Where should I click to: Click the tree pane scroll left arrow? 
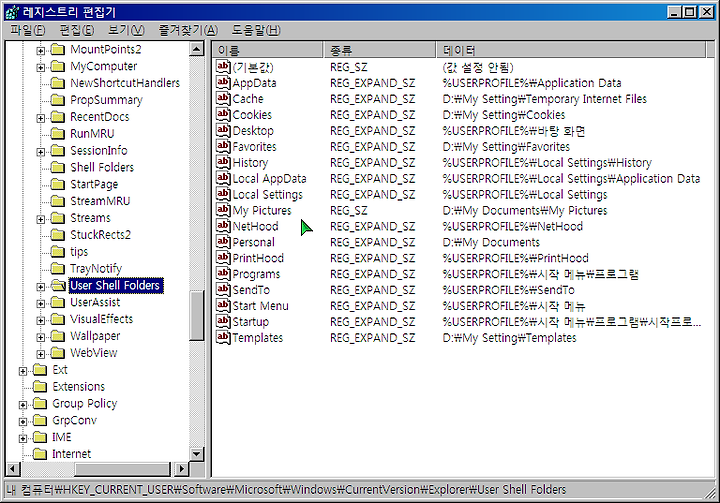pyautogui.click(x=13, y=469)
